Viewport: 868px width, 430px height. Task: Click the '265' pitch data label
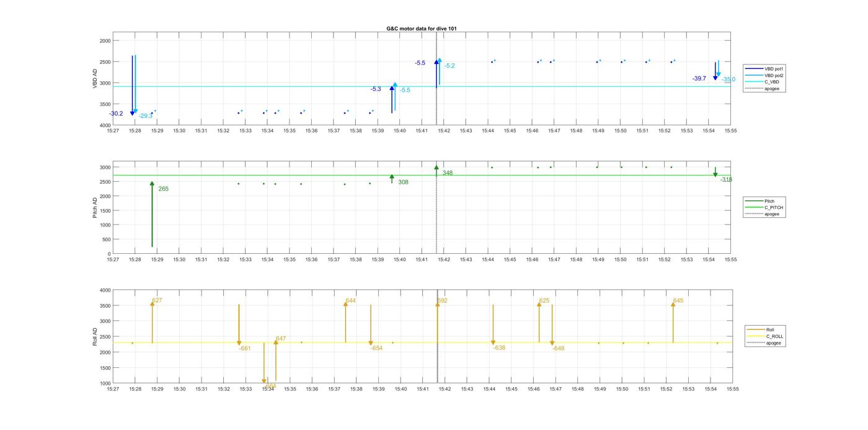163,189
